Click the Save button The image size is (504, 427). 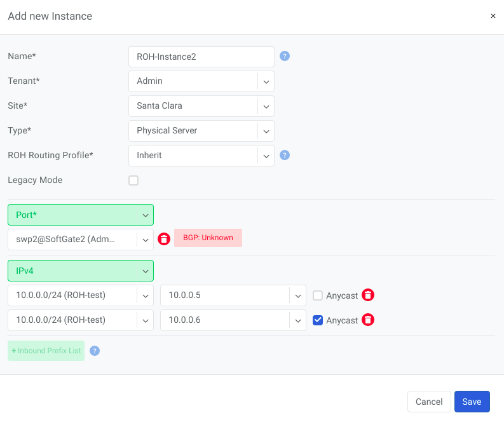point(472,402)
